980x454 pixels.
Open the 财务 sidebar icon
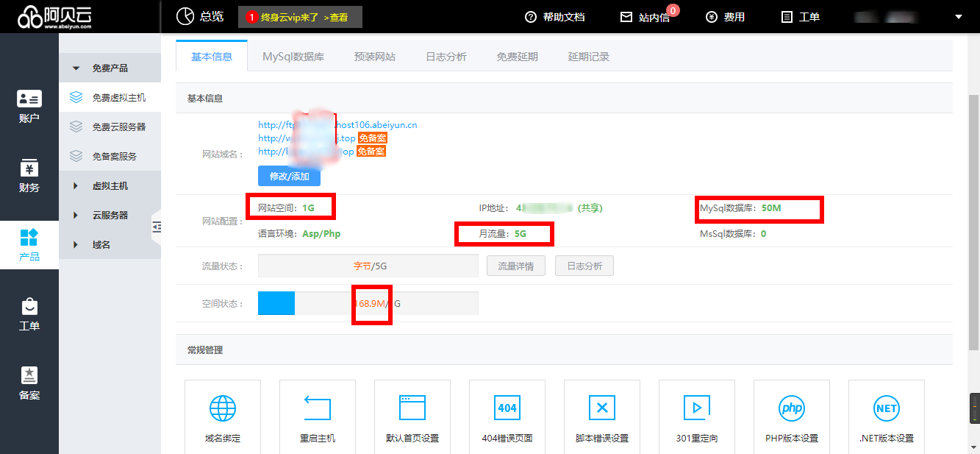[x=29, y=169]
